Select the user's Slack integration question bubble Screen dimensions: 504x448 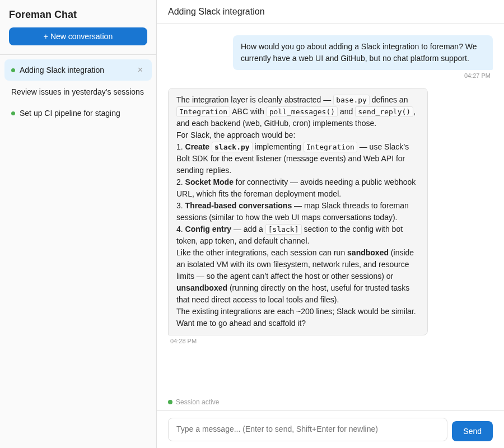pyautogui.click(x=362, y=52)
